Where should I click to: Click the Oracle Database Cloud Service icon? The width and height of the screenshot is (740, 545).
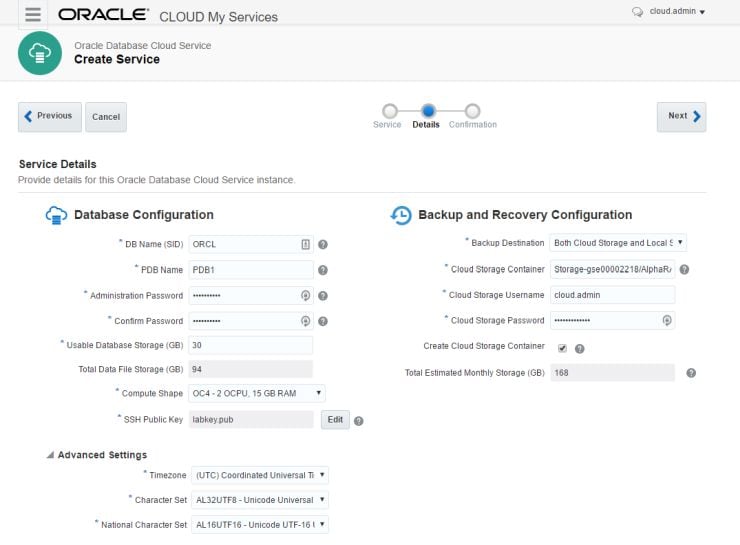[40, 52]
